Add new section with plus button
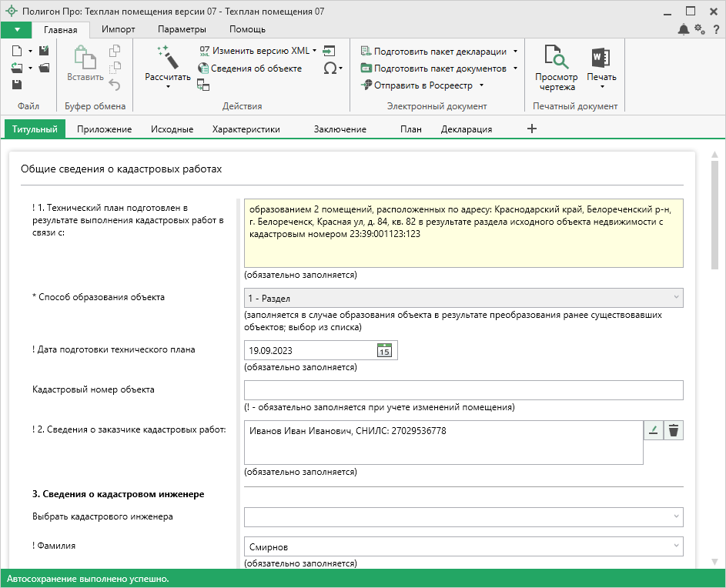 [x=531, y=129]
